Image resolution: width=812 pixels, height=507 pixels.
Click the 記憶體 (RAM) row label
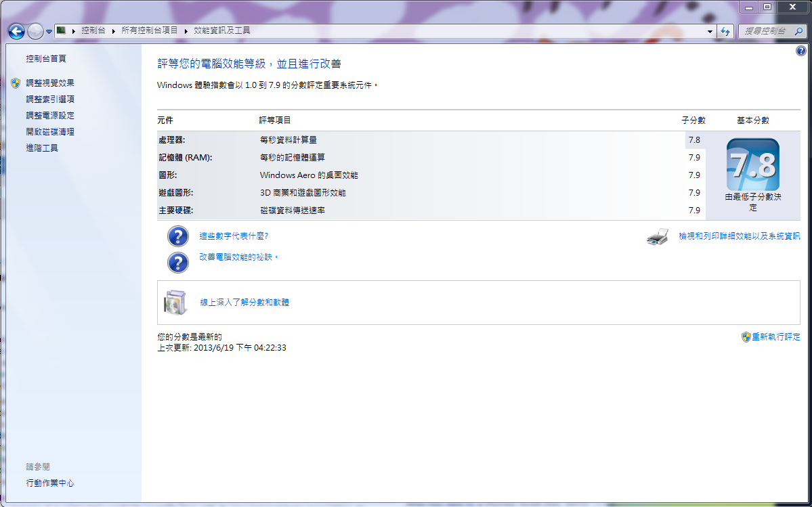[186, 157]
